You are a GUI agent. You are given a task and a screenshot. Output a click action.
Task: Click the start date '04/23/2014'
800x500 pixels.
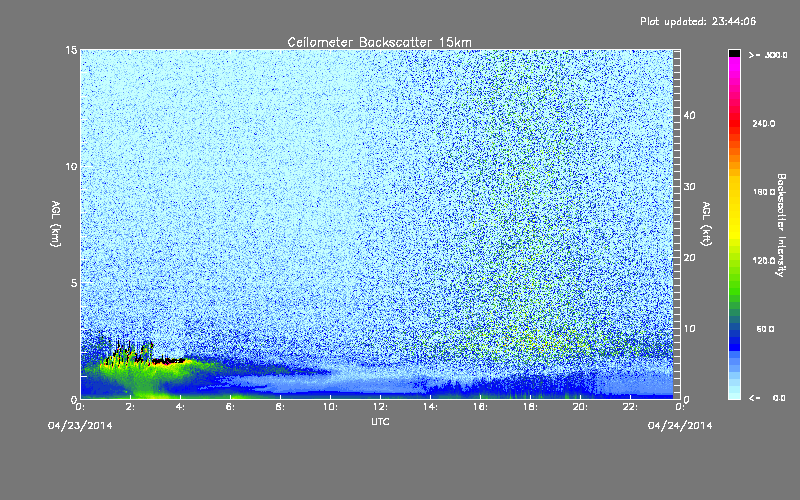point(80,426)
